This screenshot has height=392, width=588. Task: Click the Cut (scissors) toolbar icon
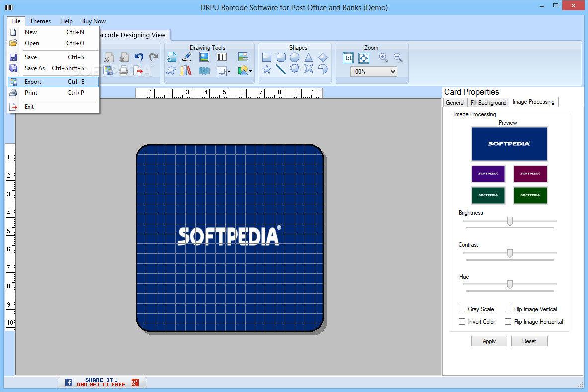(x=109, y=57)
